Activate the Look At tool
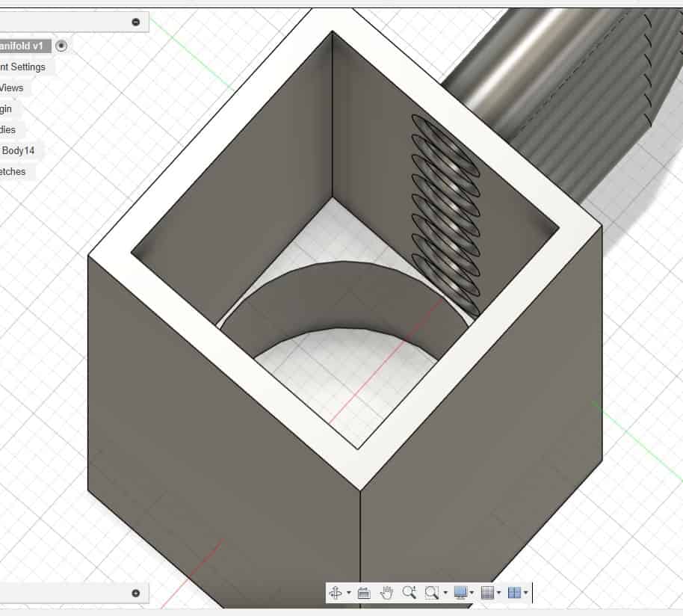Image resolution: width=683 pixels, height=616 pixels. point(364,593)
